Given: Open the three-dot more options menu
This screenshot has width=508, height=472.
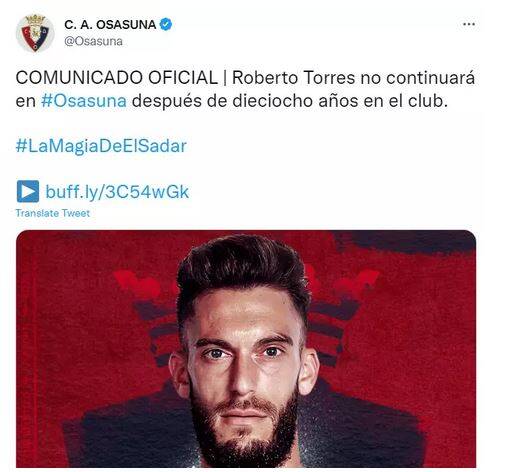Looking at the screenshot, I should pos(469,24).
